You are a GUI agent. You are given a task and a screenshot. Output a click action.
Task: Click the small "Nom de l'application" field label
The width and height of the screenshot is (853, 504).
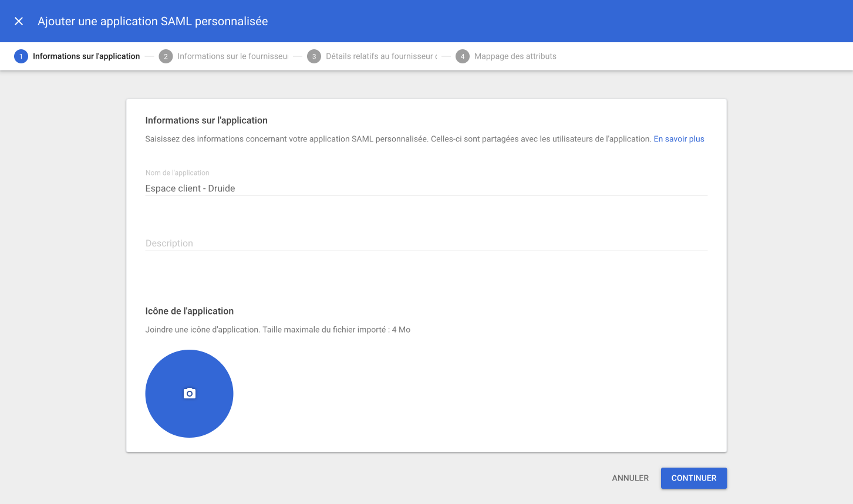pyautogui.click(x=177, y=172)
